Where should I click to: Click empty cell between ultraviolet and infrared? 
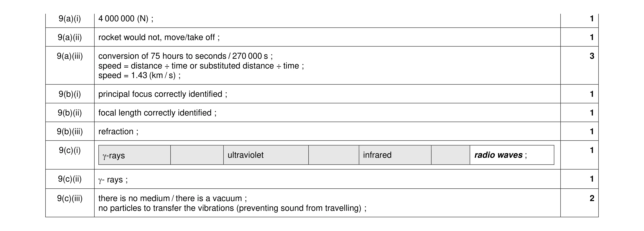coord(334,155)
